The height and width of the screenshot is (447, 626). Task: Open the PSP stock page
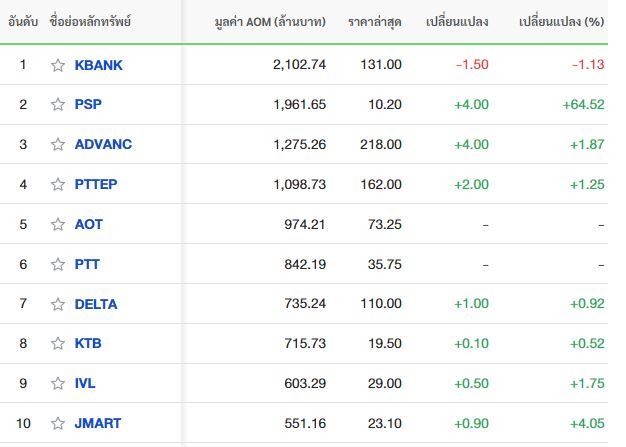88,105
